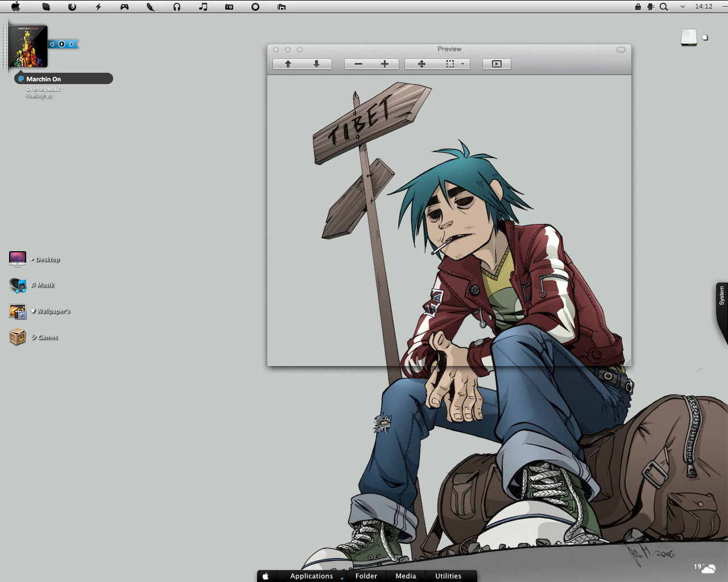Launch Firefox from the top bar
The width and height of the screenshot is (728, 582).
(72, 7)
